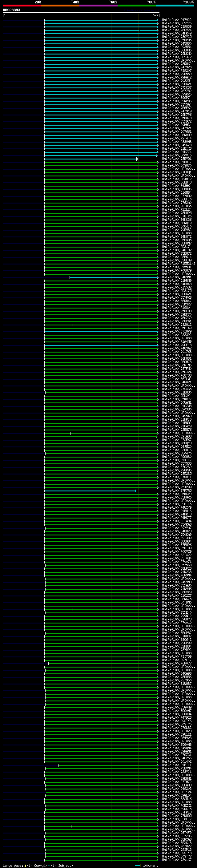This screenshot has width=197, height=868.
Task: Select hit label UniRef100_P47920
Action: click(177, 67)
